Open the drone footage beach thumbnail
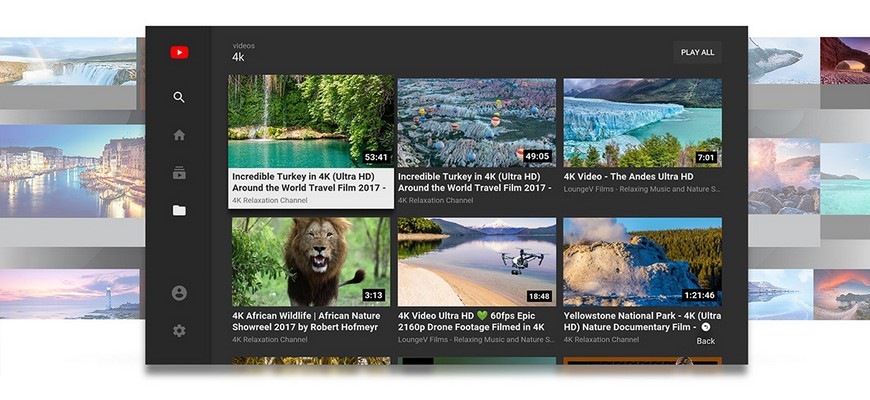The width and height of the screenshot is (870, 400). tap(476, 261)
